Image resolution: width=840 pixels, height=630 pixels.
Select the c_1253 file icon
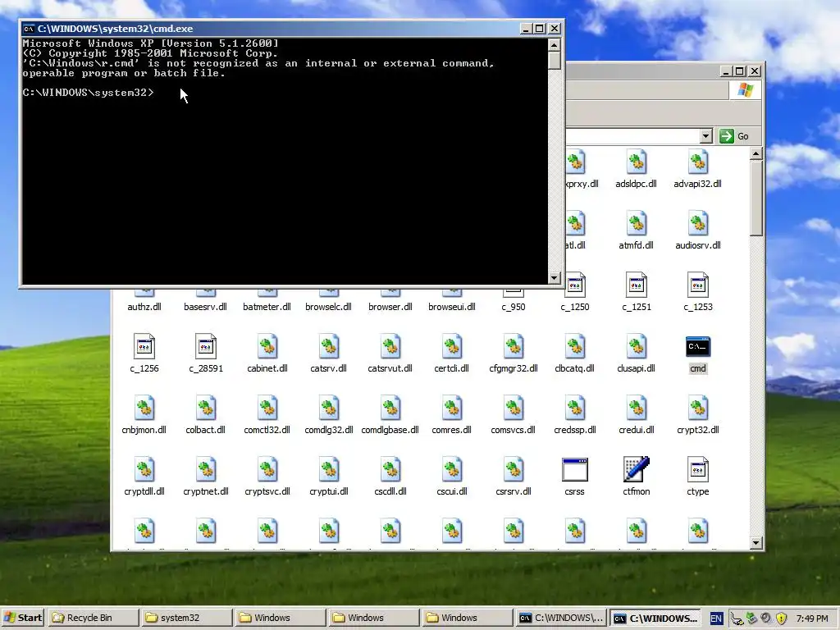coord(697,285)
